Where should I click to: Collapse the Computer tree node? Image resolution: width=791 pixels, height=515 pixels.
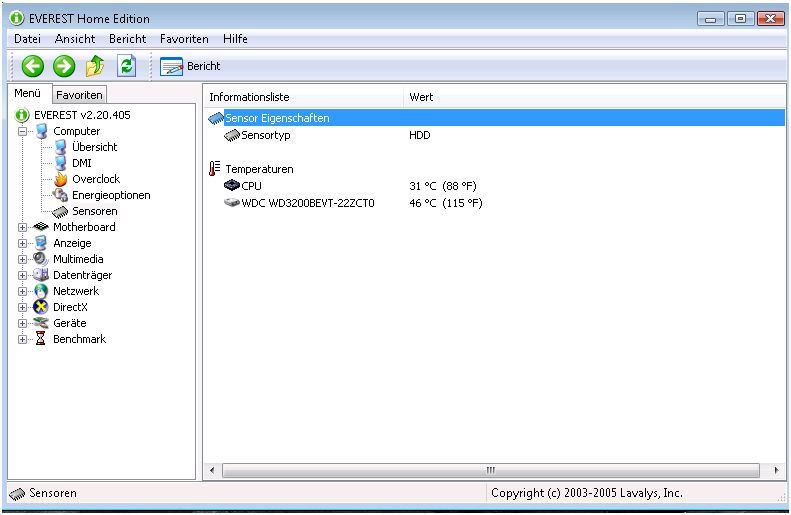(x=22, y=132)
